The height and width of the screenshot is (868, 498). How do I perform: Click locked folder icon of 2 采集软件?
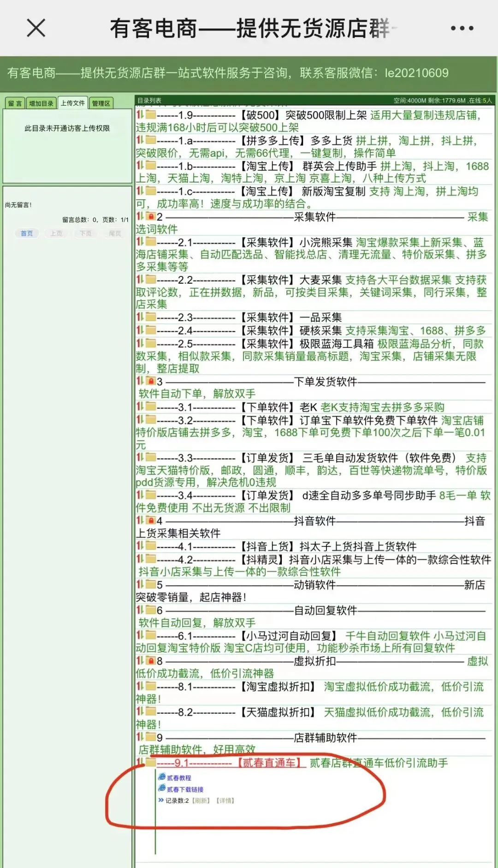coord(151,216)
